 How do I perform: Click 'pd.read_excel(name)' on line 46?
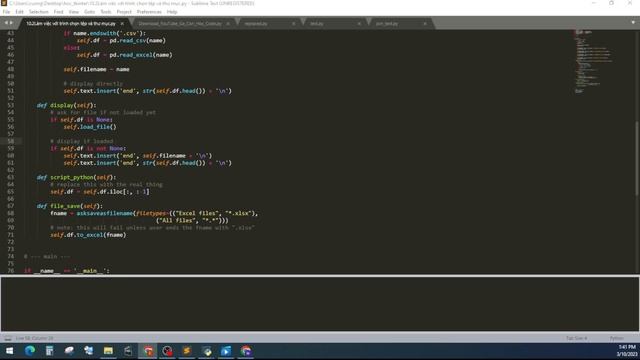[x=141, y=55]
